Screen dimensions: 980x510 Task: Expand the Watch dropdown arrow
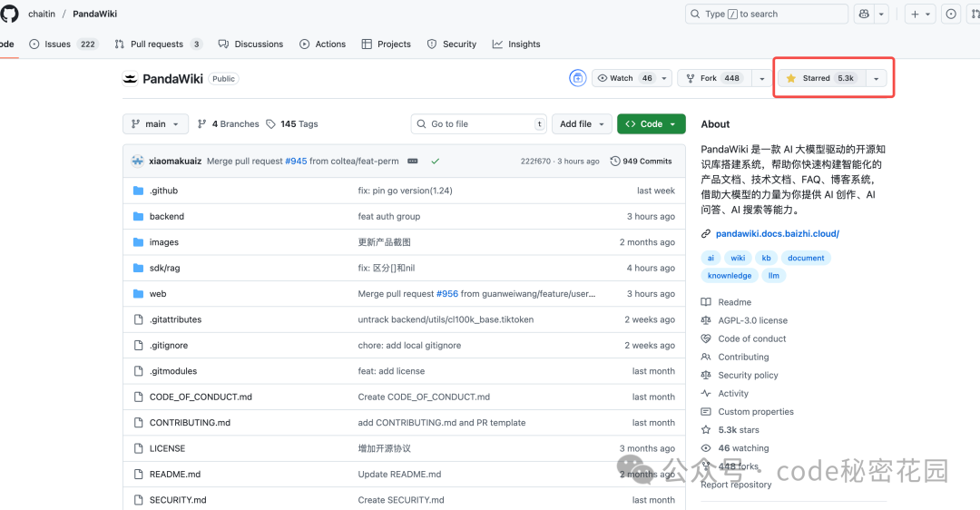(x=664, y=78)
